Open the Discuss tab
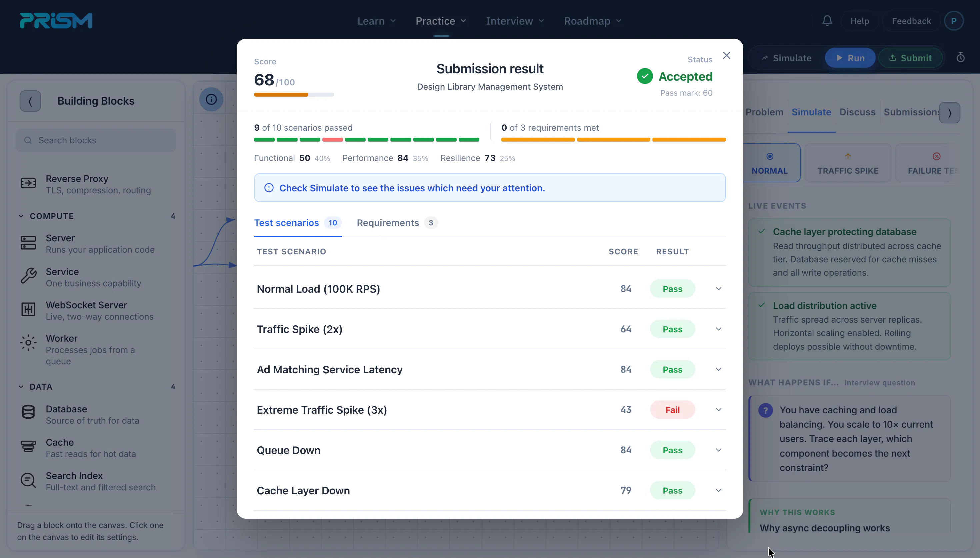The image size is (980, 558). [857, 112]
